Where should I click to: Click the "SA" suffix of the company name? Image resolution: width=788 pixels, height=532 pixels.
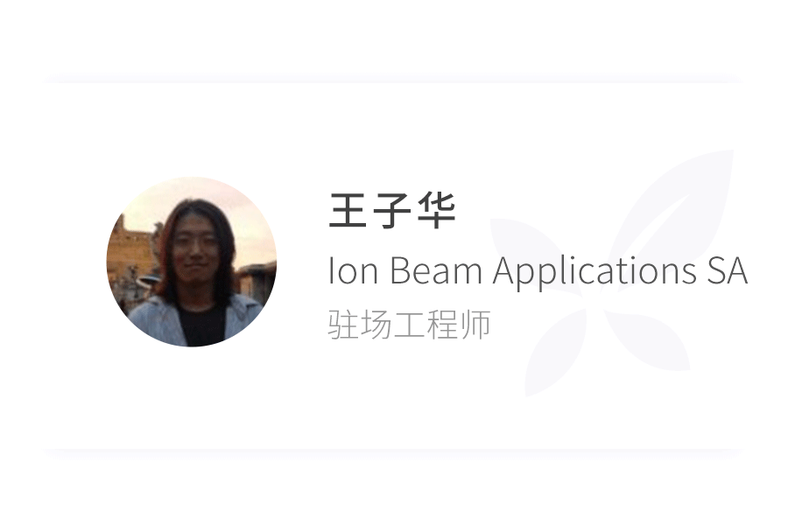[728, 271]
